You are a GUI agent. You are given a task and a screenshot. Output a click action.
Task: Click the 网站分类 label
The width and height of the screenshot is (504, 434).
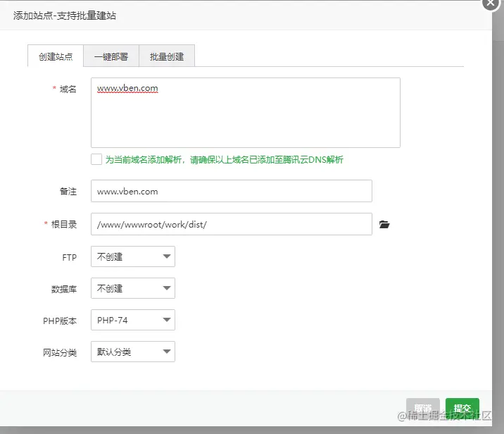point(60,352)
